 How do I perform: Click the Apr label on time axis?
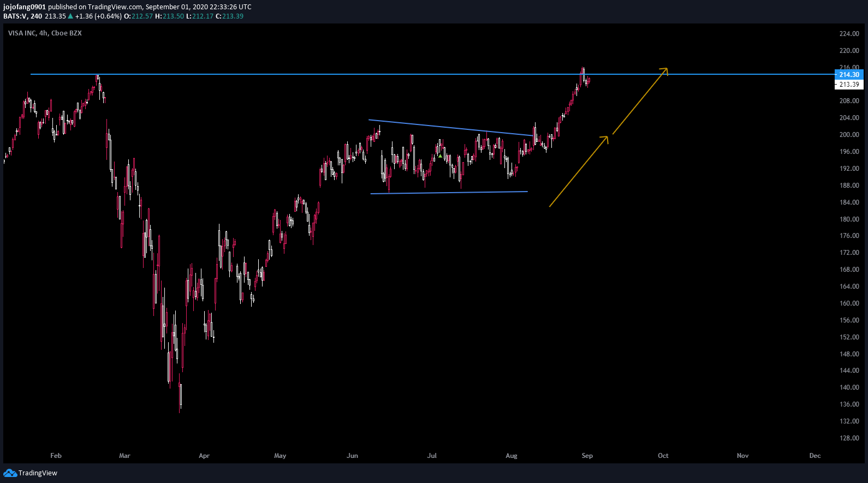point(204,456)
